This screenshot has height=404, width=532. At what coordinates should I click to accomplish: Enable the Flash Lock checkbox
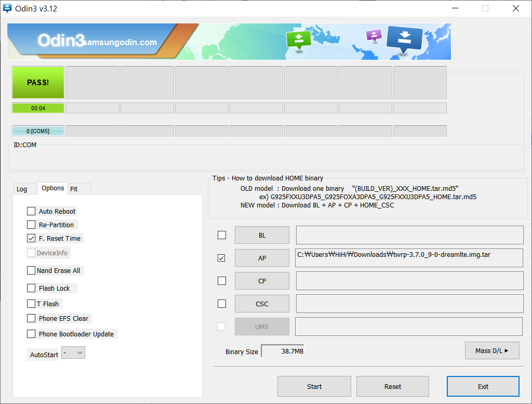pos(31,288)
